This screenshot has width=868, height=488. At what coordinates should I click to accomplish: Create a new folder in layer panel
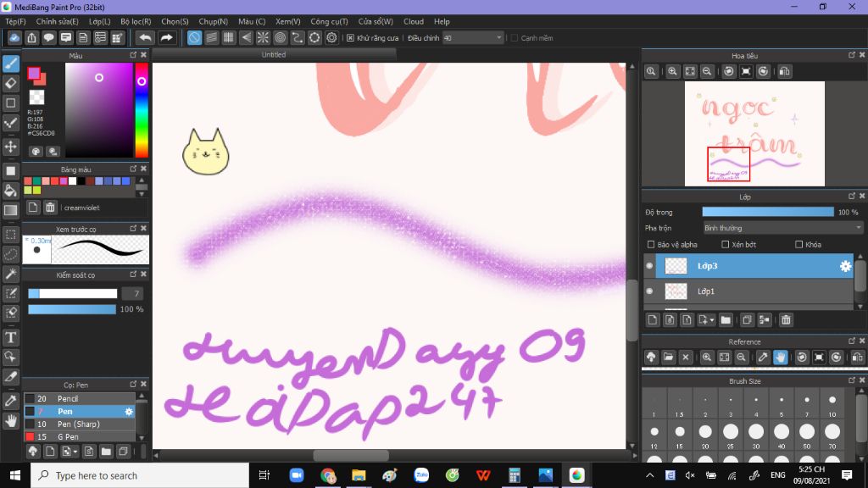click(x=726, y=319)
